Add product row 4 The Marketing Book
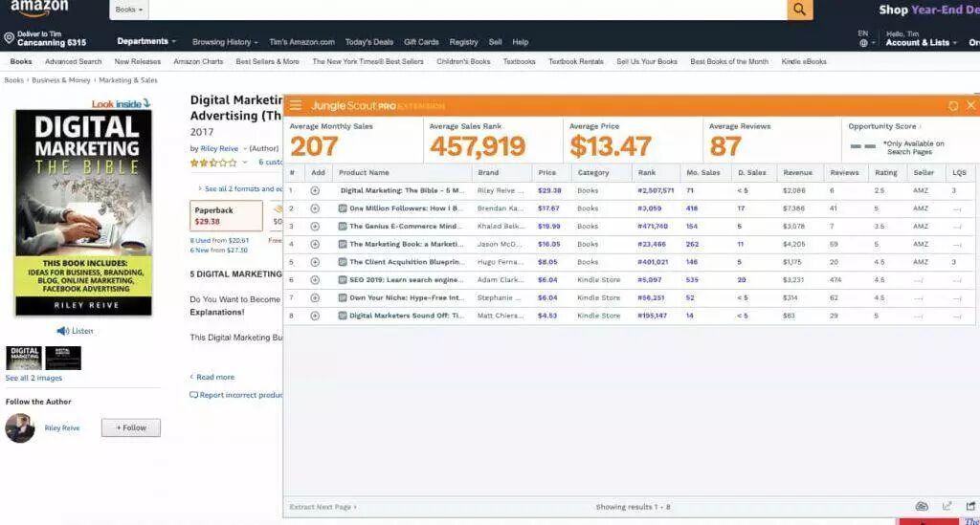Image resolution: width=980 pixels, height=525 pixels. [315, 244]
